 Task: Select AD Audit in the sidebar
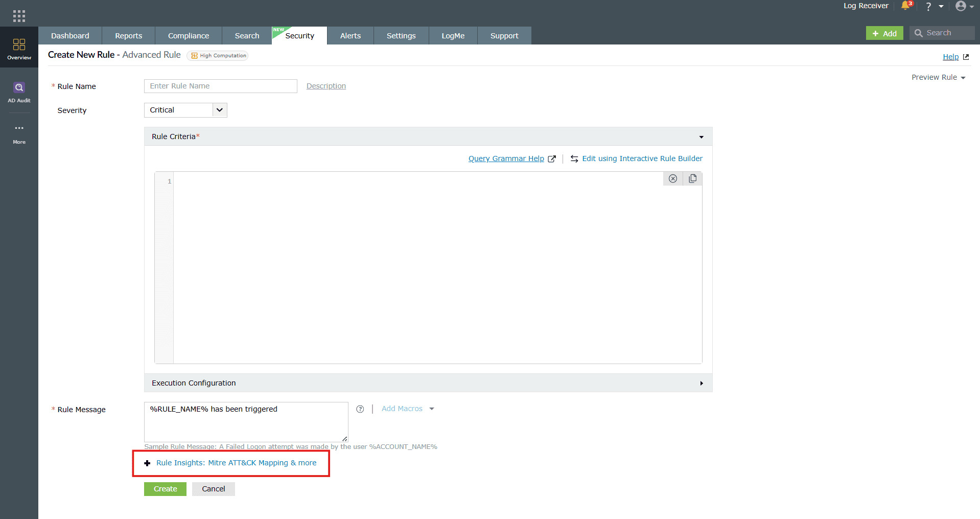[x=19, y=92]
